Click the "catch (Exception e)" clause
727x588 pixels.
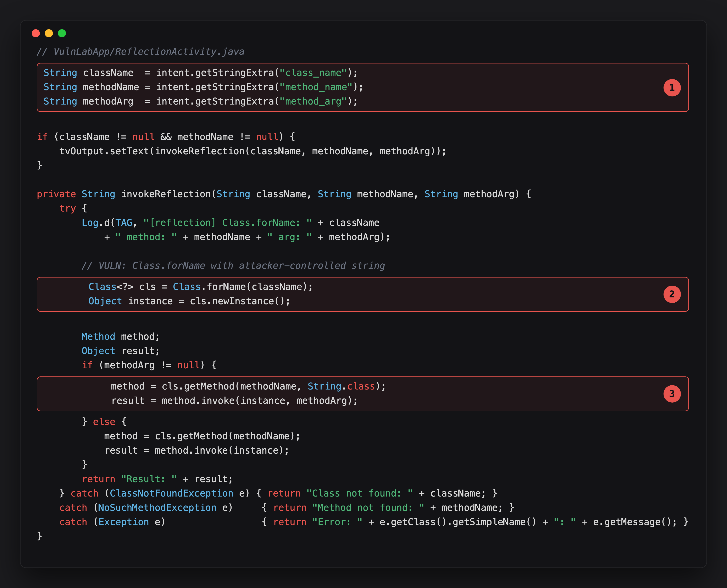pos(112,522)
